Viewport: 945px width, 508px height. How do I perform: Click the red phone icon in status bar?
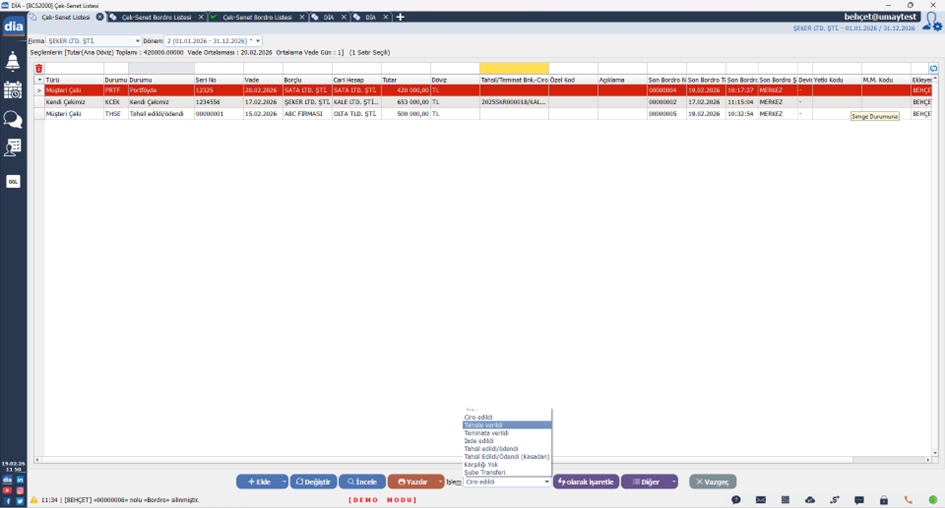[908, 500]
